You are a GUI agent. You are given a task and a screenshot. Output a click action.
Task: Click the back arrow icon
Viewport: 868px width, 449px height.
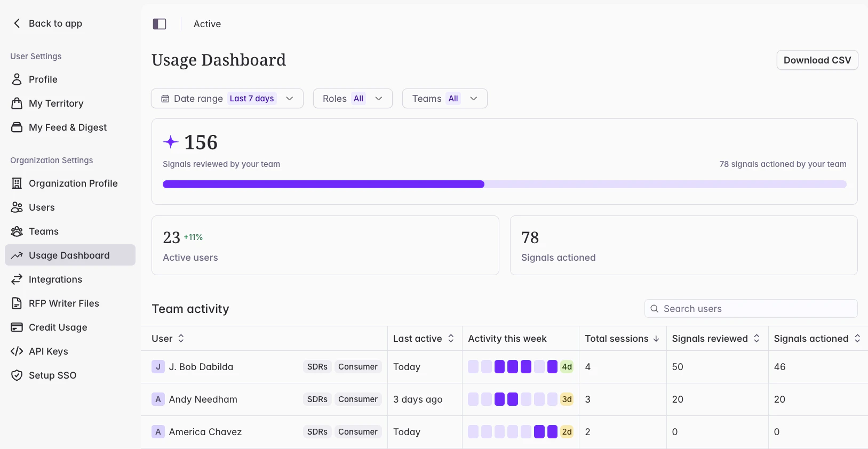tap(17, 23)
